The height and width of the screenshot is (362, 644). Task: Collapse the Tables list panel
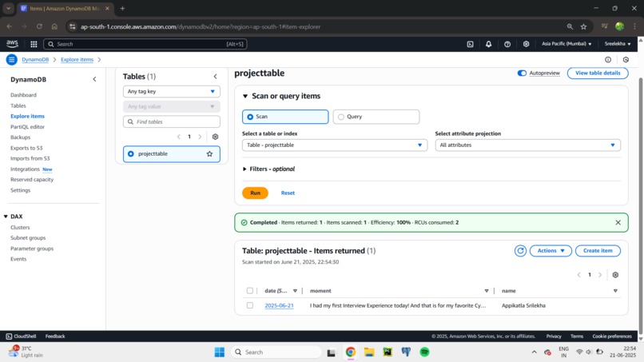(215, 77)
